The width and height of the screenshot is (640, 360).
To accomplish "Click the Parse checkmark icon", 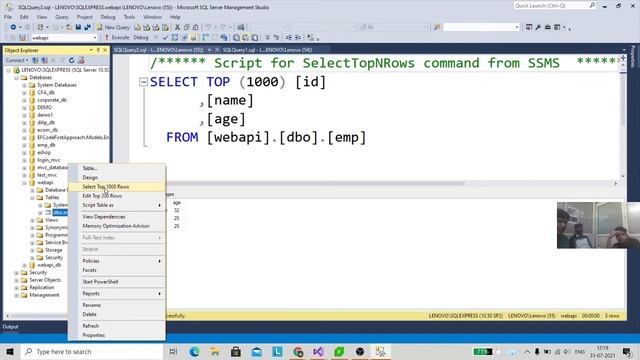I will 165,38.
